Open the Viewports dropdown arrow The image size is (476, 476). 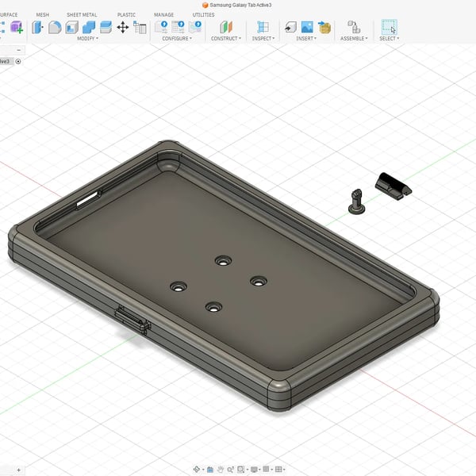pyautogui.click(x=283, y=470)
